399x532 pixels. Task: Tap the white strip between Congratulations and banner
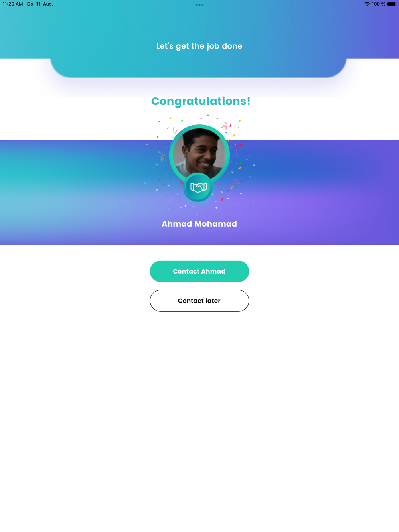(80, 124)
